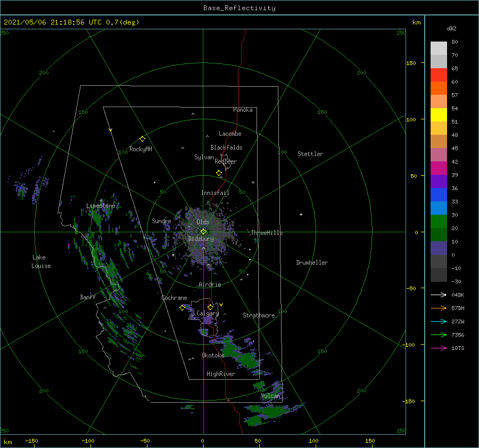Click the green 7356 arrow in legend
The image size is (479, 448).
tap(439, 335)
